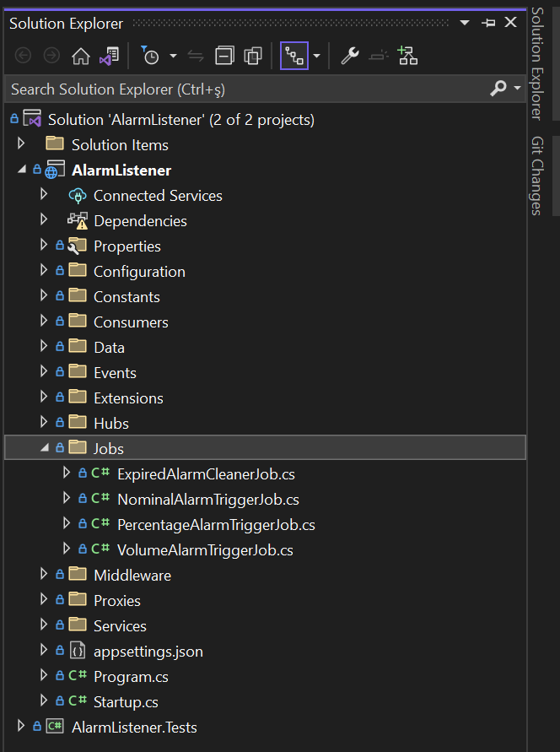
Task: Select the Program.cs file
Action: click(x=131, y=676)
